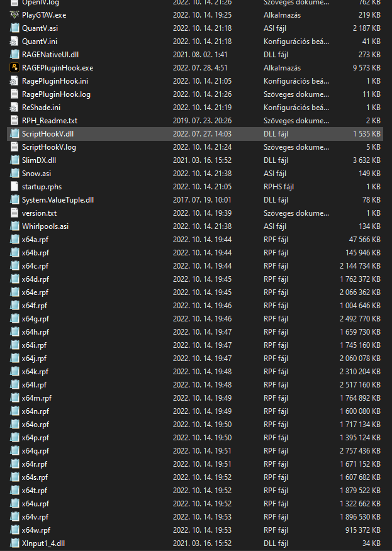Click Szöveges dokume... type of version.txt
The height and width of the screenshot is (551, 392).
(296, 213)
